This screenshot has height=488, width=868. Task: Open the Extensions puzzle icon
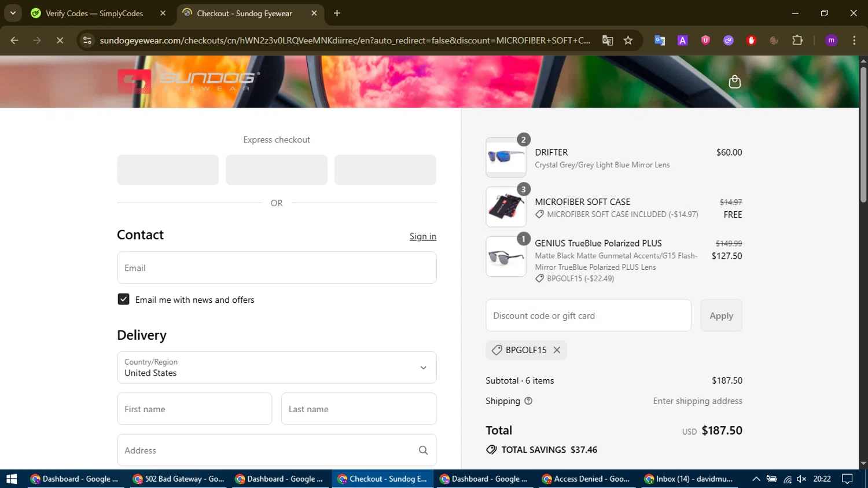click(x=797, y=41)
